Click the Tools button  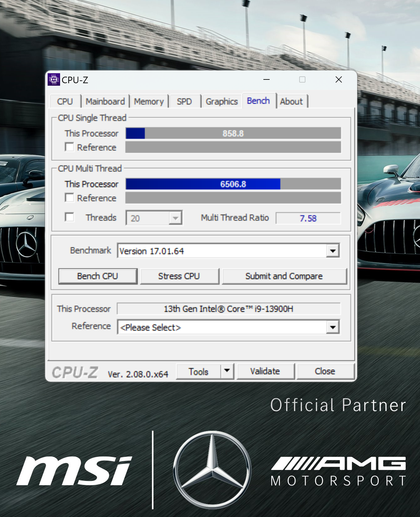(x=199, y=371)
